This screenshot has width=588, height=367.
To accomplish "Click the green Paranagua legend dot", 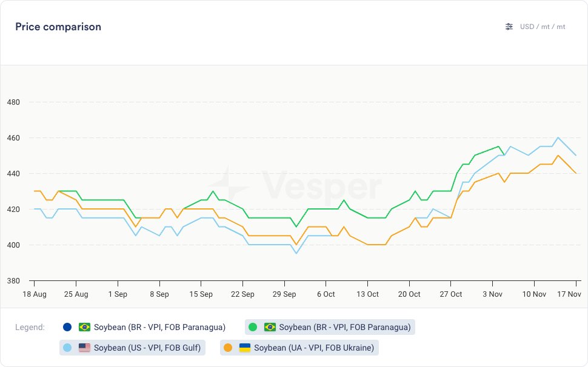I will coord(253,327).
